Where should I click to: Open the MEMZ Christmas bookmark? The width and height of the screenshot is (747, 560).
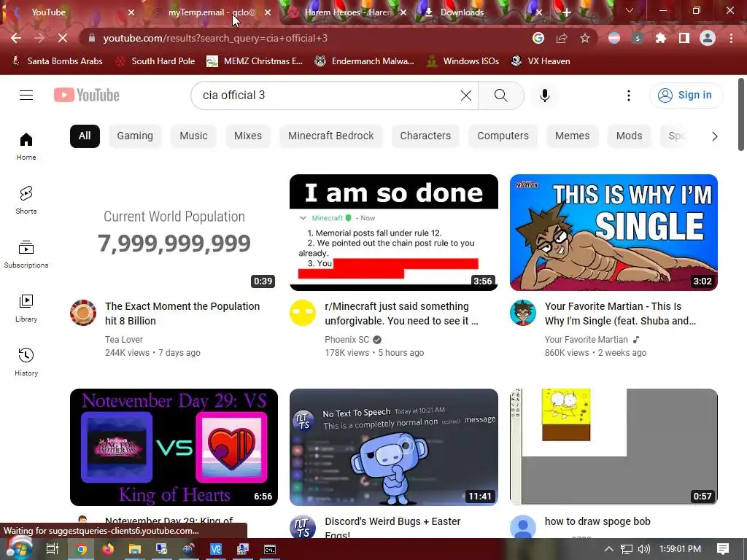[x=255, y=61]
